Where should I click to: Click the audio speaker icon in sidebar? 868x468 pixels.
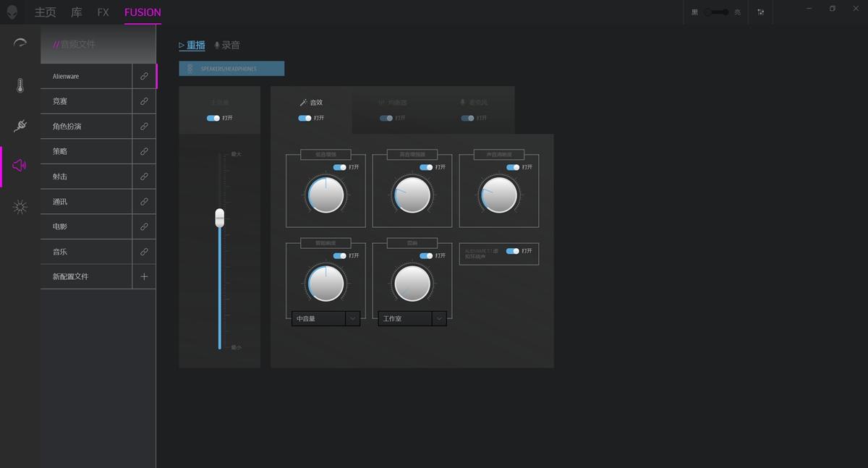pos(20,166)
